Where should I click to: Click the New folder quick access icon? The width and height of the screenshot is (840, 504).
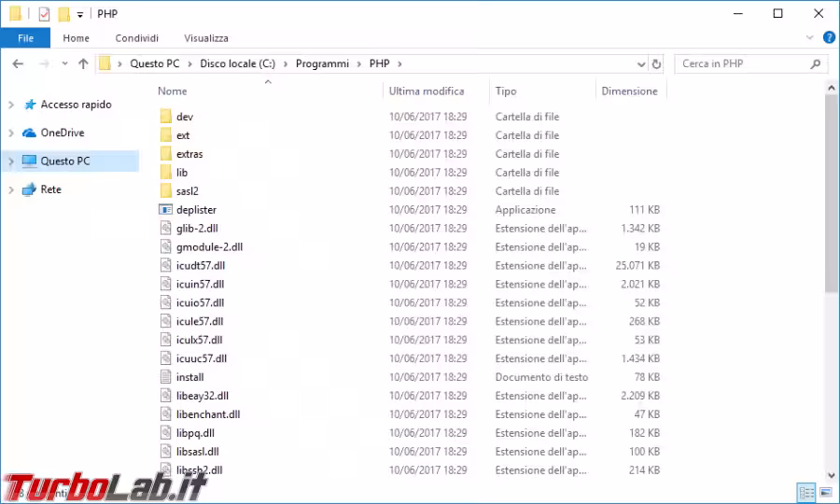pos(63,14)
